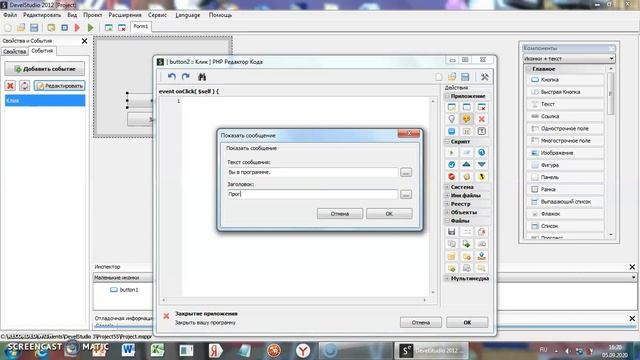Image resolution: width=640 pixels, height=360 pixels.
Task: Open the Проект menu
Action: coord(93,15)
